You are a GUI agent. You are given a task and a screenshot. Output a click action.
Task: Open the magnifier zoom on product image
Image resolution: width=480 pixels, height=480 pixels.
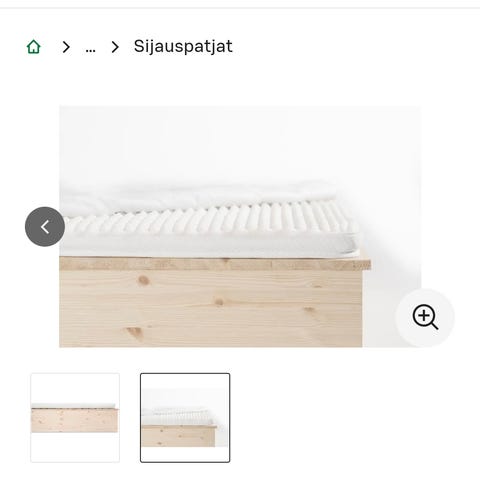point(425,317)
